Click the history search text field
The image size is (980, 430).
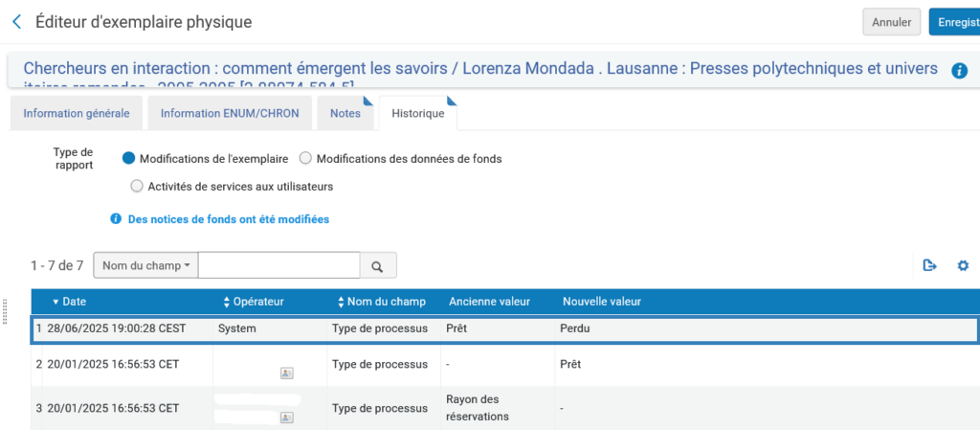click(278, 265)
